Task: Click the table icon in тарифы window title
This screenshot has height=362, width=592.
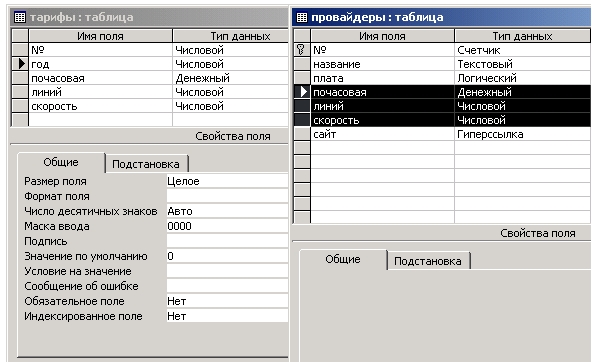Action: pos(19,17)
